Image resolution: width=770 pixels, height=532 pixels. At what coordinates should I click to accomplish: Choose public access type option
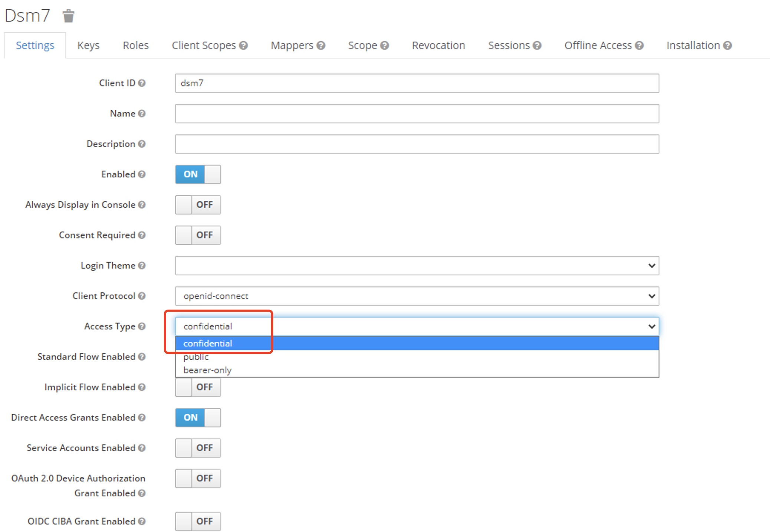[x=417, y=357]
